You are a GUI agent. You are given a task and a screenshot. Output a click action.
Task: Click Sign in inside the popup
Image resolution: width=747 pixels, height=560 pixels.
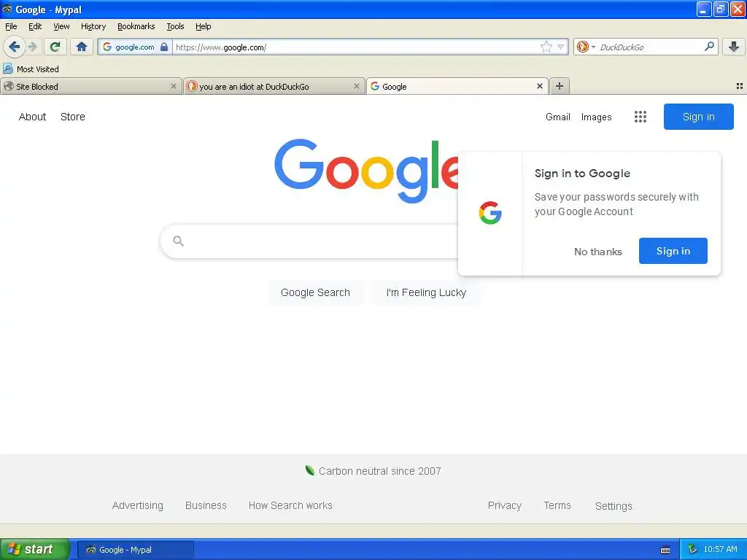[x=673, y=251]
